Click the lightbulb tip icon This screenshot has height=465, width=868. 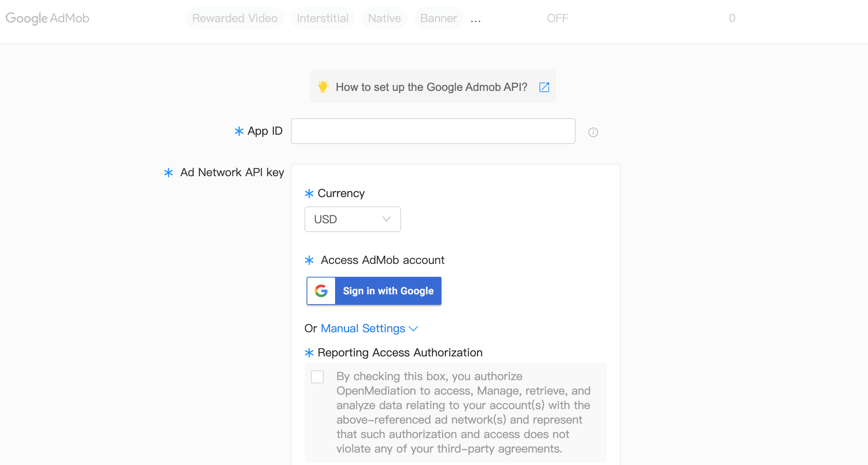click(x=323, y=86)
